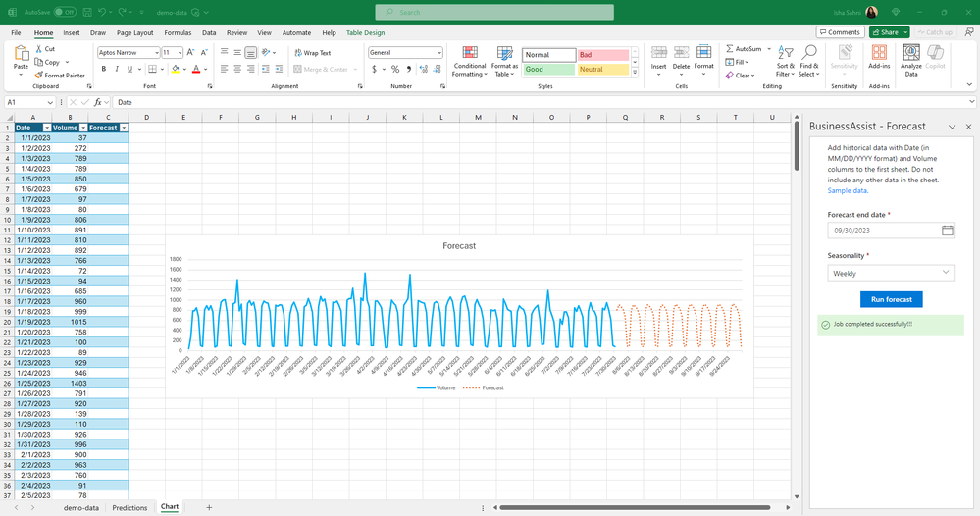Toggle Wrap Text for selected cells

tap(312, 53)
